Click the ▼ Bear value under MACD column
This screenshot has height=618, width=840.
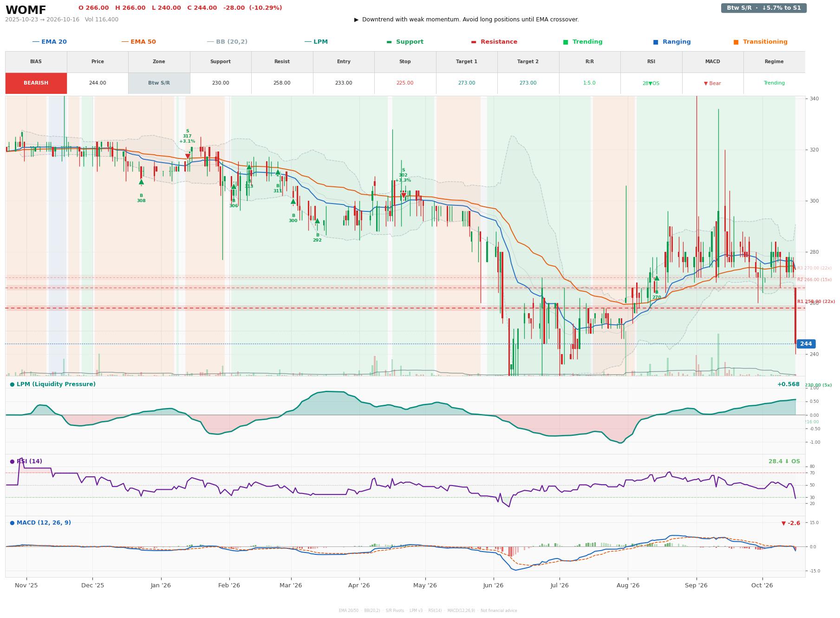pyautogui.click(x=713, y=84)
